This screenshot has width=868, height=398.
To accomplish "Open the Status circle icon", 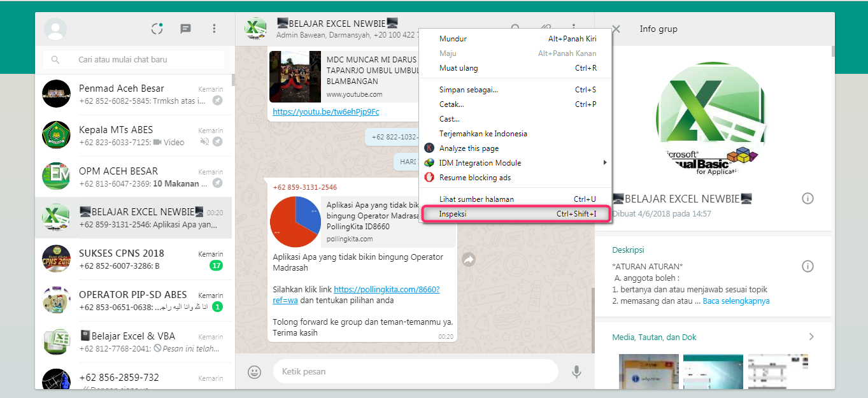I will (157, 29).
